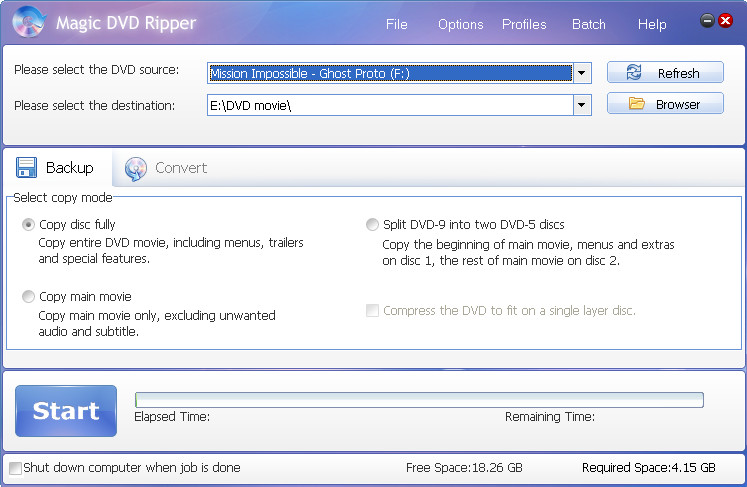Click the Required Space:4.15 GB text

648,467
